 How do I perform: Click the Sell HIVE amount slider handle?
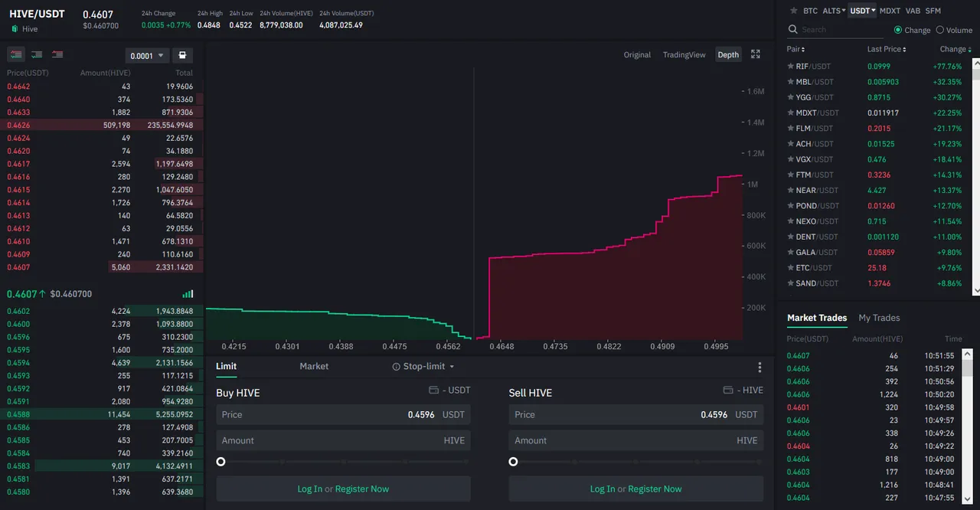[x=513, y=462]
